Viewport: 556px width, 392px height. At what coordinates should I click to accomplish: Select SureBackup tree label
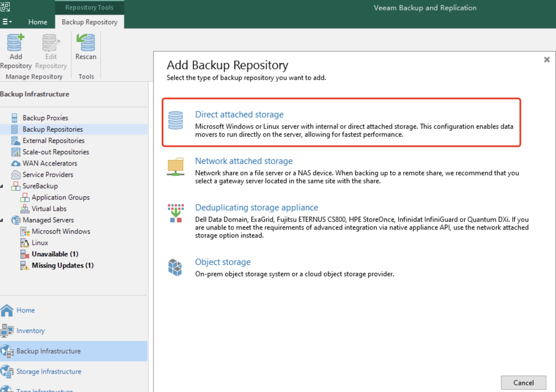tap(40, 186)
